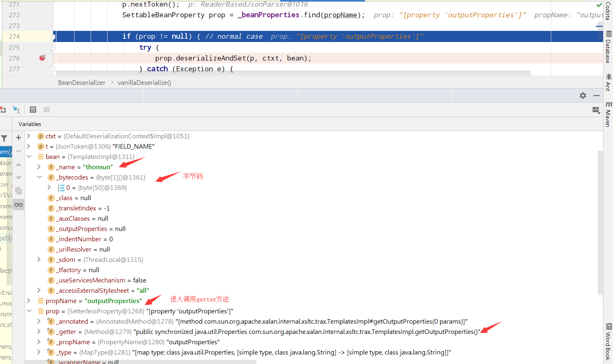The width and height of the screenshot is (613, 364).
Task: Select the Variables panel tab
Action: pos(30,124)
